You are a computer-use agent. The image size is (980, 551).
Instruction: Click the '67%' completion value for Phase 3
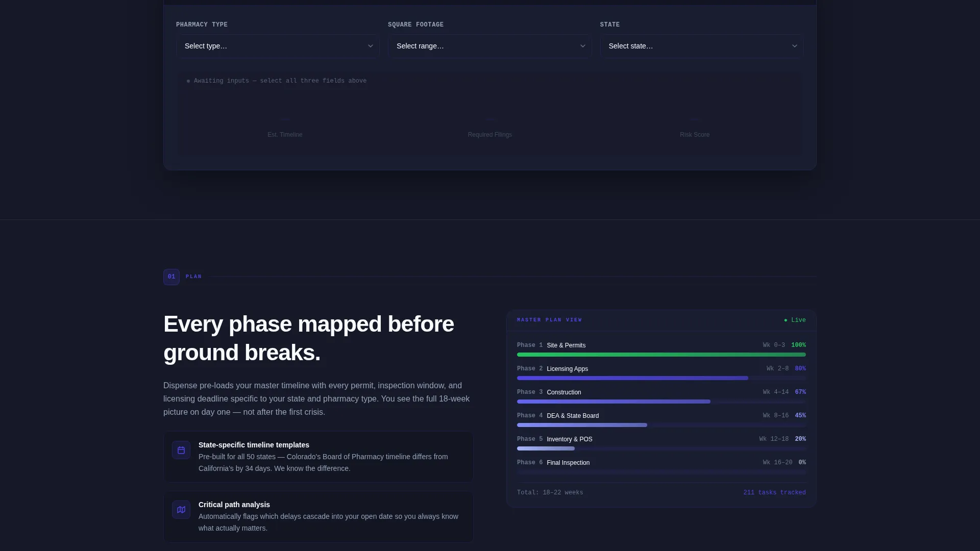[x=800, y=392]
